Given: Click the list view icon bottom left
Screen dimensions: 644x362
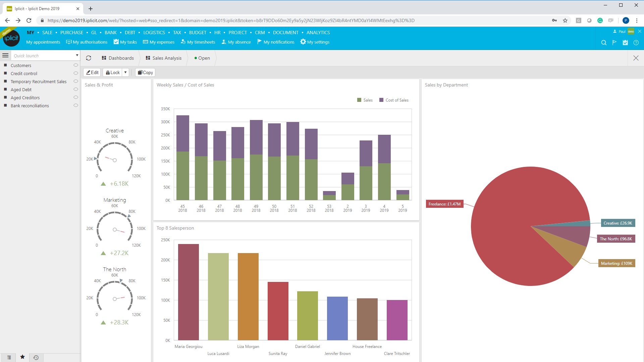Looking at the screenshot, I should 9,357.
